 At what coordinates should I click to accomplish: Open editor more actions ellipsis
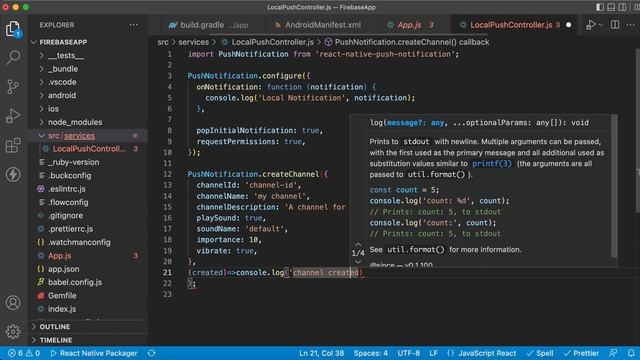tap(630, 25)
